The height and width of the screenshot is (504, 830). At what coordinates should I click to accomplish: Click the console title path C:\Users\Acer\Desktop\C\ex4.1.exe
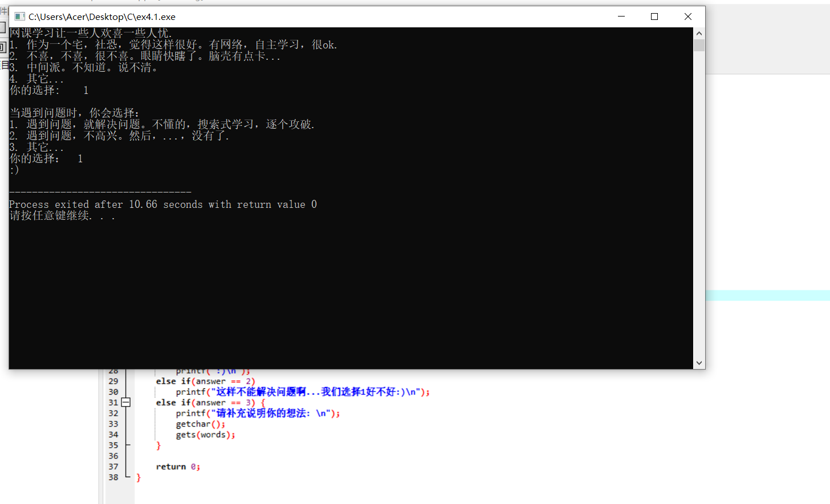(102, 17)
